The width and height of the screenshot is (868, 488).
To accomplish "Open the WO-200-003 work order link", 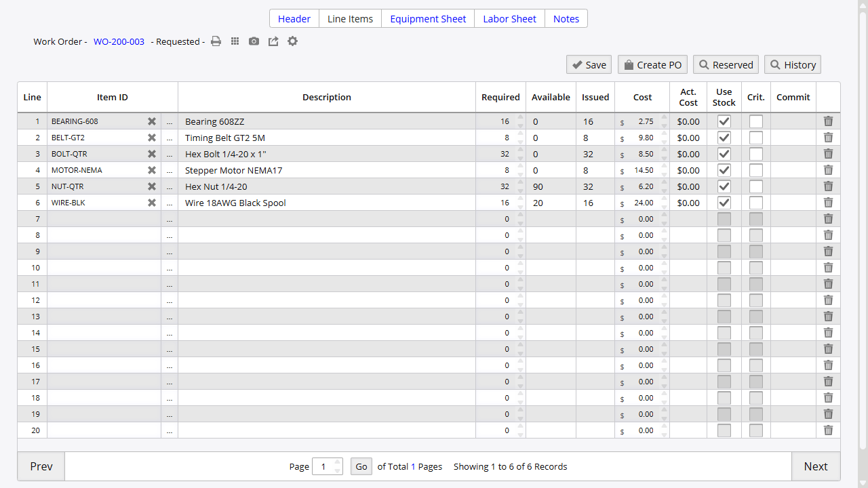I will pos(119,41).
